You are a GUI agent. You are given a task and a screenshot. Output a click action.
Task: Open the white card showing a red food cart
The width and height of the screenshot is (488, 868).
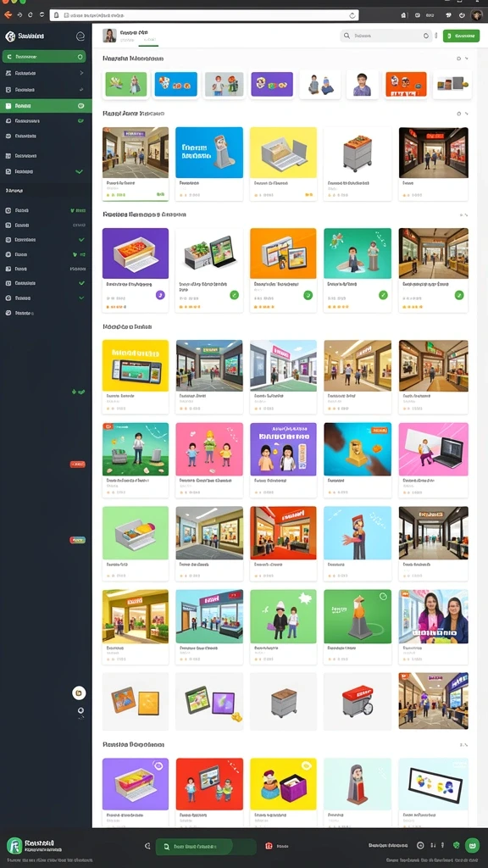pos(358,701)
